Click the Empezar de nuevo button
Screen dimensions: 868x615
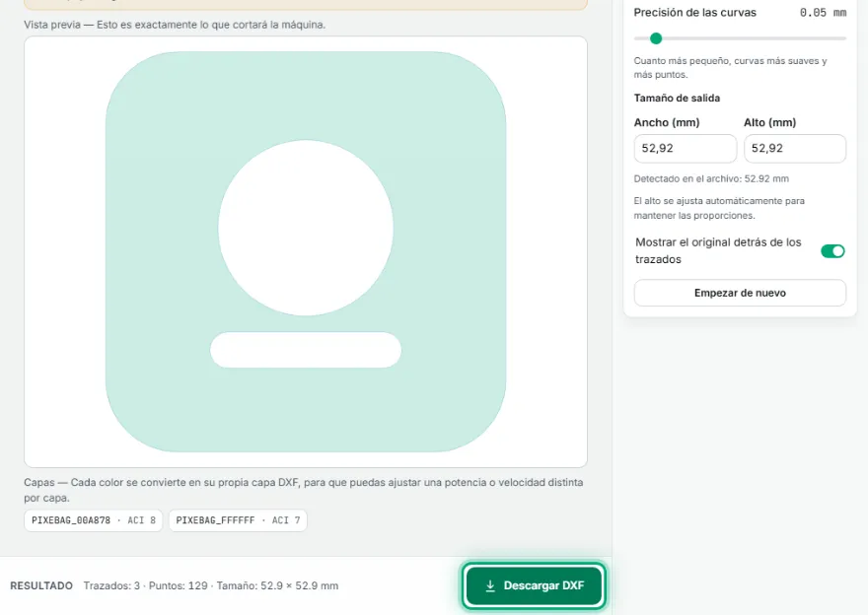click(740, 293)
